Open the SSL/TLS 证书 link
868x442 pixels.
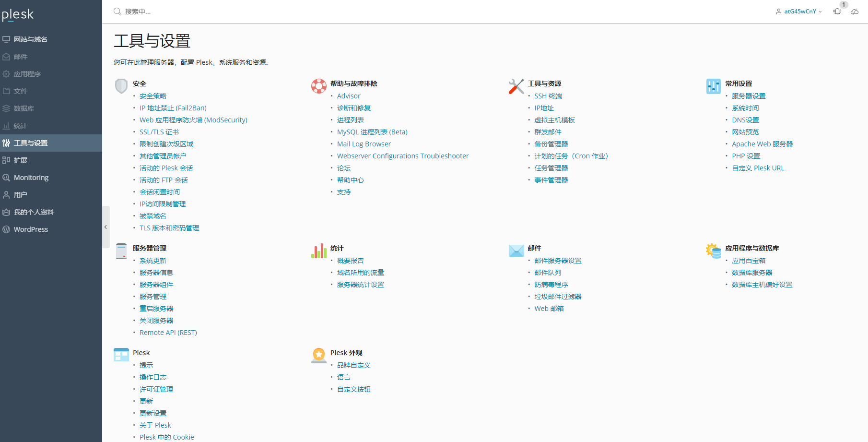pos(159,132)
